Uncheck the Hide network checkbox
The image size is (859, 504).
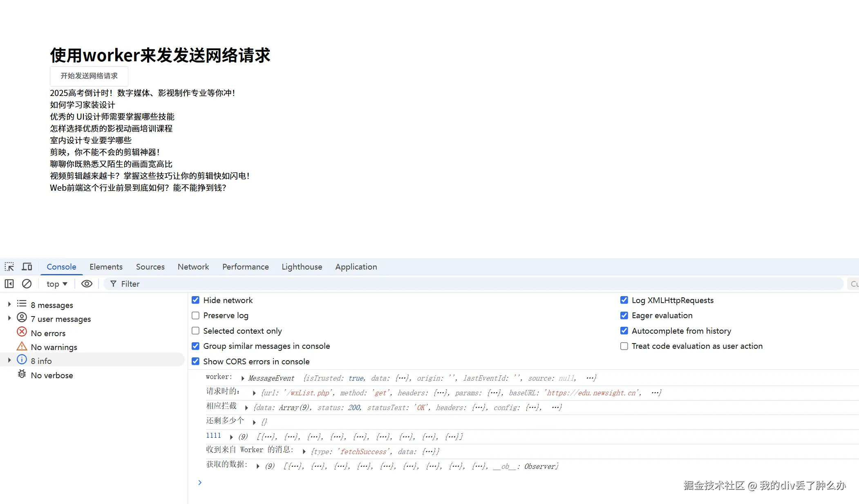tap(196, 300)
